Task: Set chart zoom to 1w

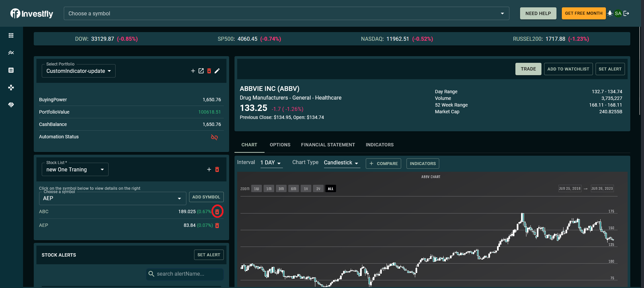Action: (x=257, y=189)
